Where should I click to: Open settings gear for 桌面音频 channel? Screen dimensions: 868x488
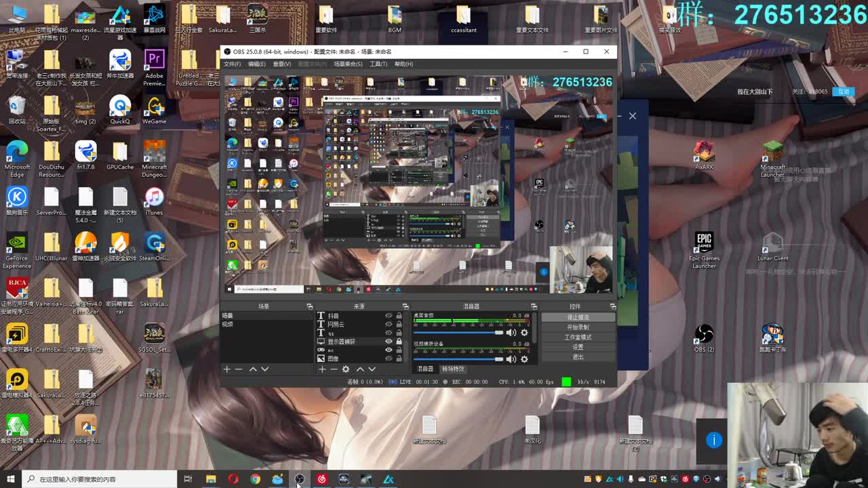(x=524, y=333)
